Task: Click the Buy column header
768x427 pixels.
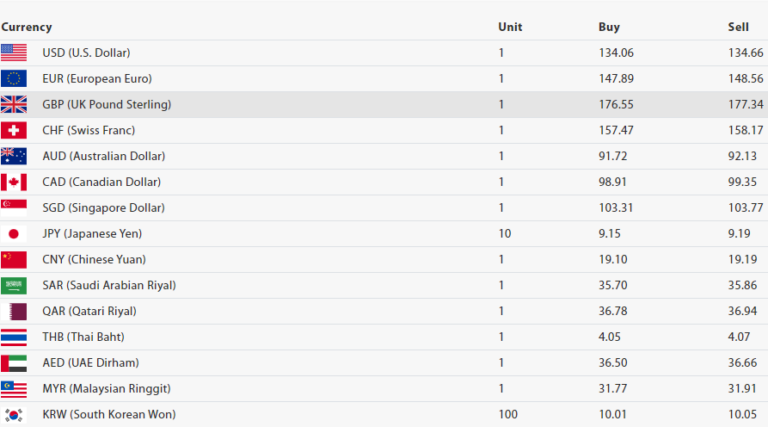Action: 609,27
